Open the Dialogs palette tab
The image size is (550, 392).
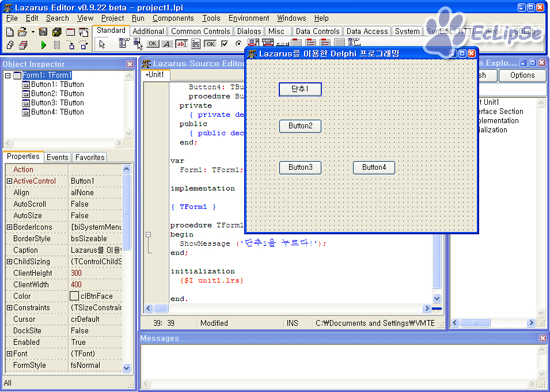249,31
